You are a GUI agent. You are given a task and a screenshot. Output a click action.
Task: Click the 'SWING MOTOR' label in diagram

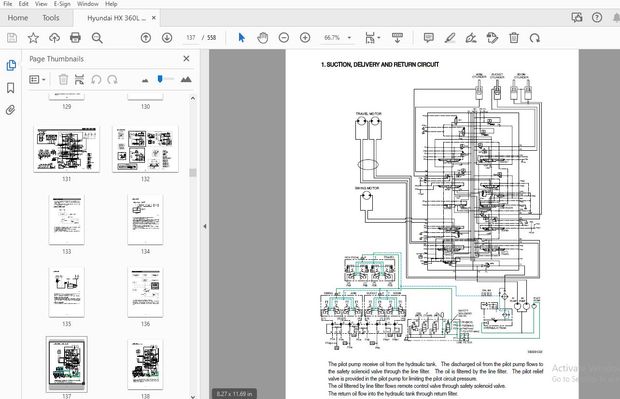367,188
